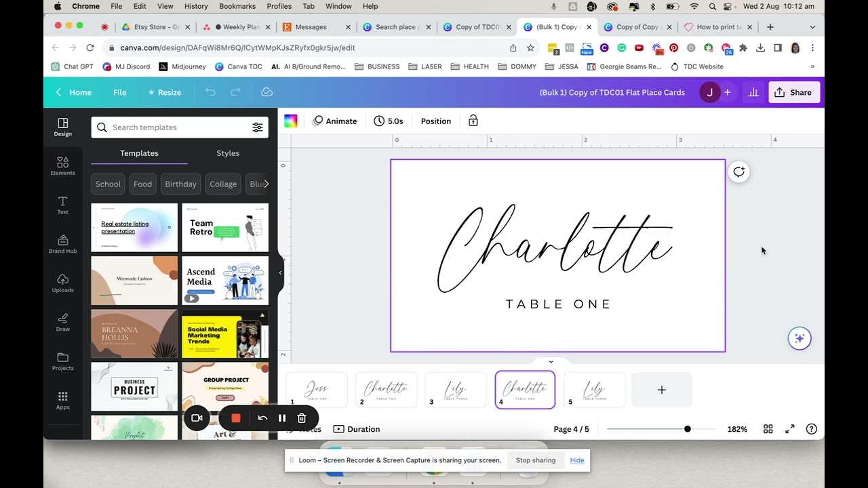The image size is (868, 488).
Task: Toggle the page lock icon
Action: tap(473, 121)
